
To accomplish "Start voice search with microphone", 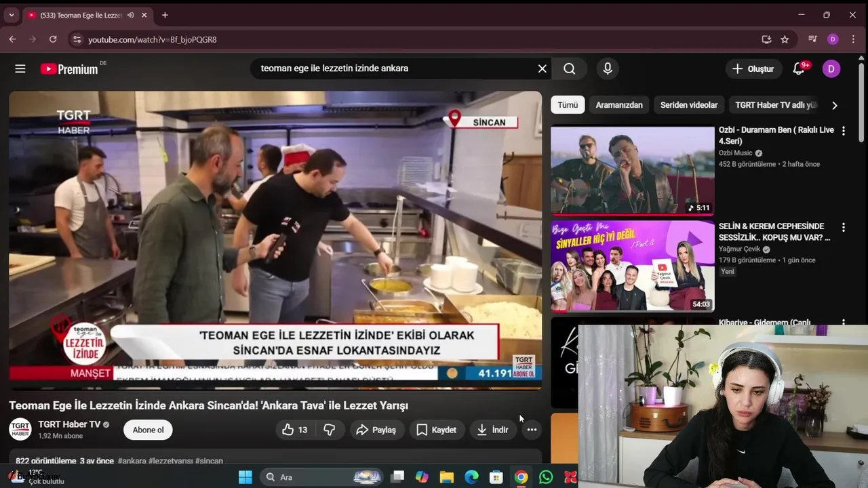I will point(608,68).
